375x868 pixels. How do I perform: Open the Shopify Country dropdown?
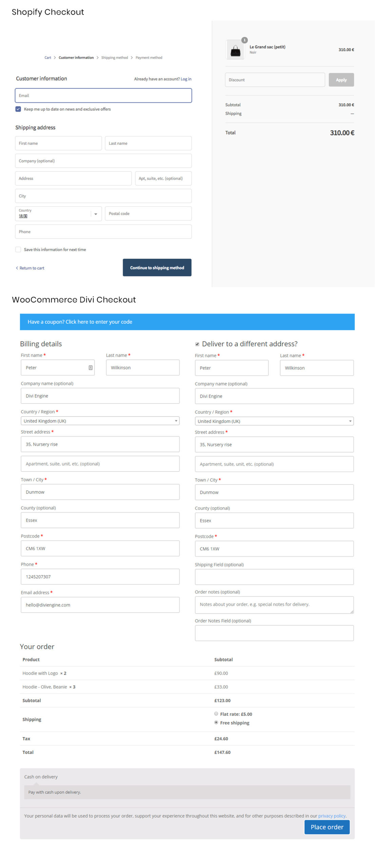tap(58, 214)
